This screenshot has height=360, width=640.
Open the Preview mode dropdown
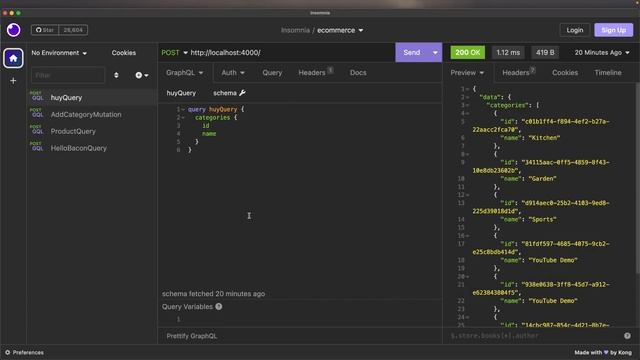click(x=467, y=73)
